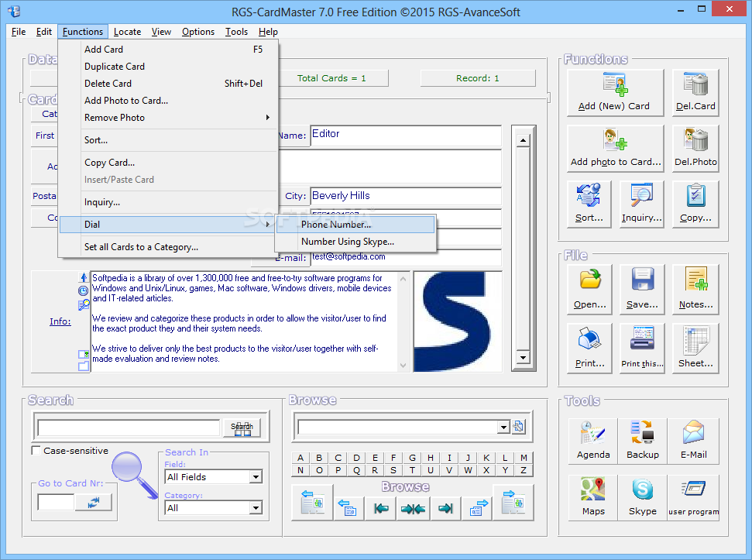Click the Add (New) Card icon button
The width and height of the screenshot is (752, 560).
click(x=616, y=92)
